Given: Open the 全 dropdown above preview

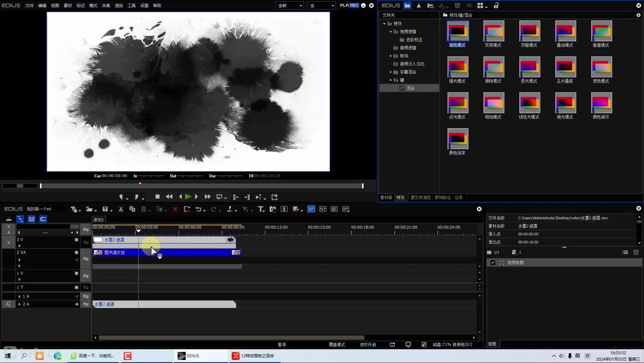Looking at the screenshot, I should 321,5.
